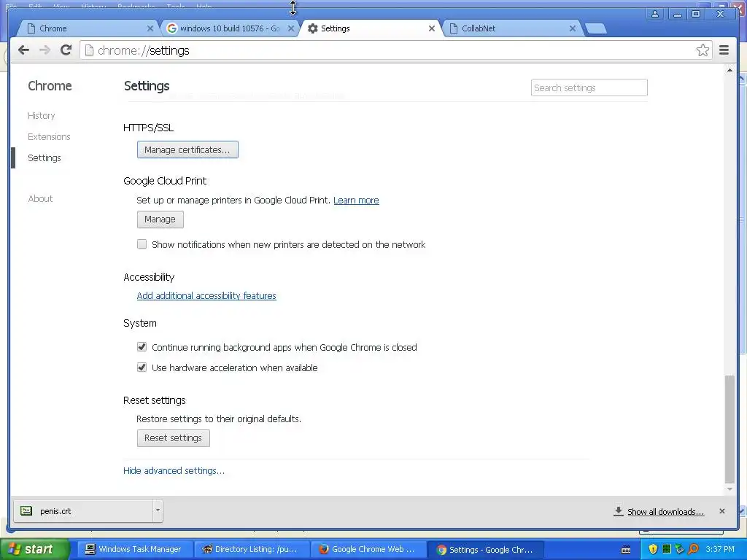
Task: Open History in the Chrome sidebar
Action: click(42, 116)
